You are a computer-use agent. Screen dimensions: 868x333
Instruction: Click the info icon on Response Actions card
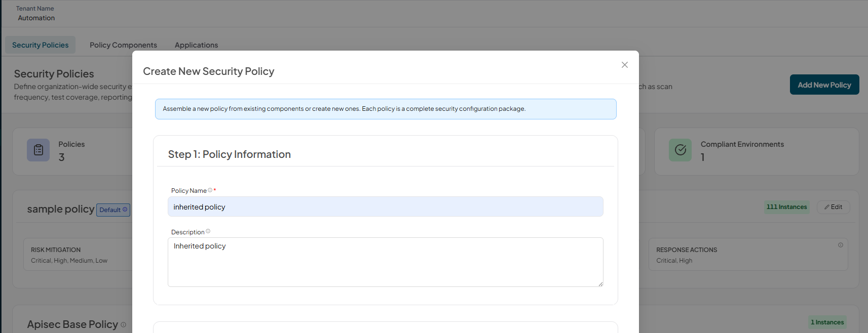click(x=841, y=245)
